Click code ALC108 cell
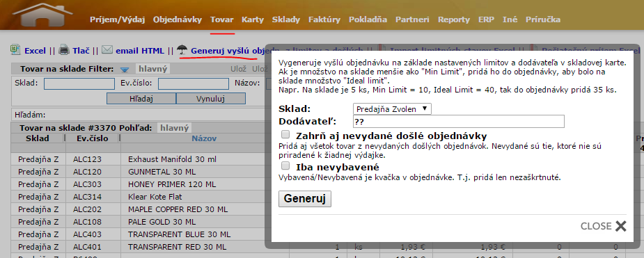 (87, 223)
